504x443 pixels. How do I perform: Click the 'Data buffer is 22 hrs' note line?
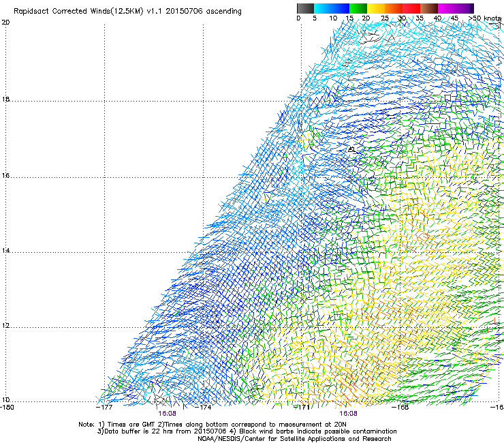tap(247, 431)
